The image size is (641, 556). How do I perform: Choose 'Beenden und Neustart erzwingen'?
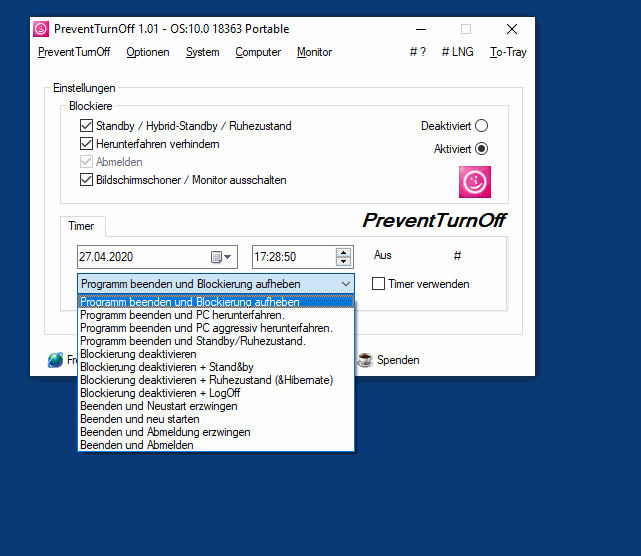(216, 406)
